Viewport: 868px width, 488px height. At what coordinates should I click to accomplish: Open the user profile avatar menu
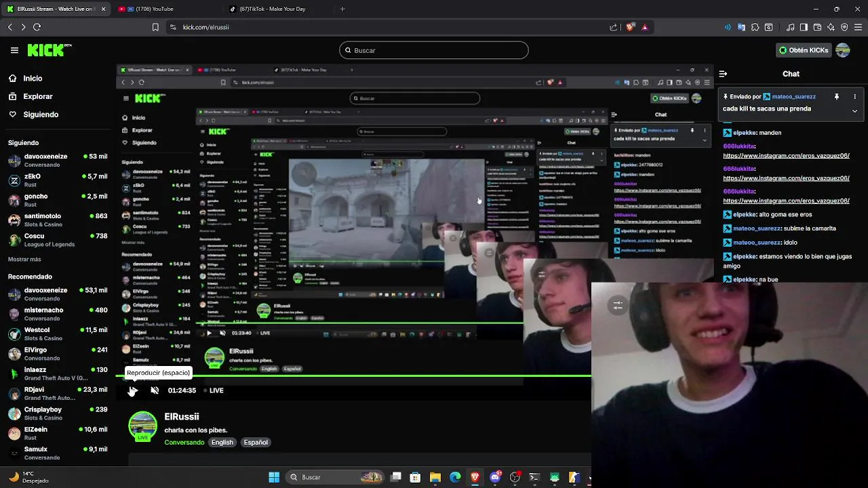point(843,50)
